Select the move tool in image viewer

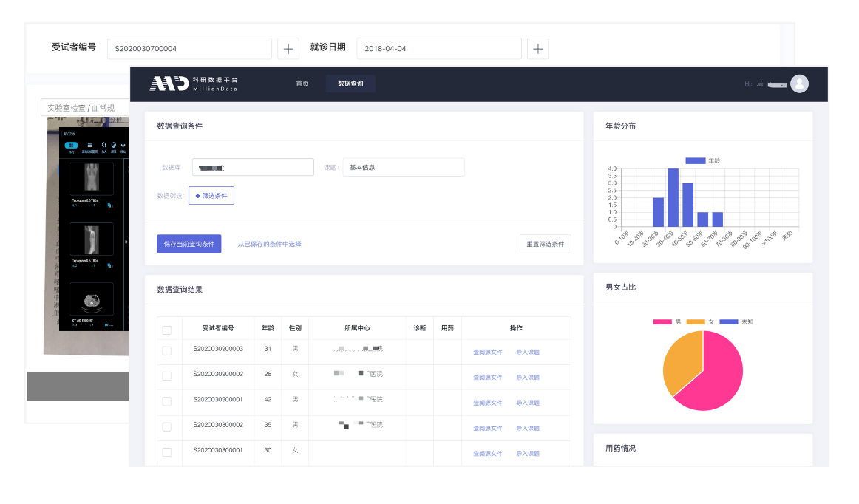coord(123,146)
